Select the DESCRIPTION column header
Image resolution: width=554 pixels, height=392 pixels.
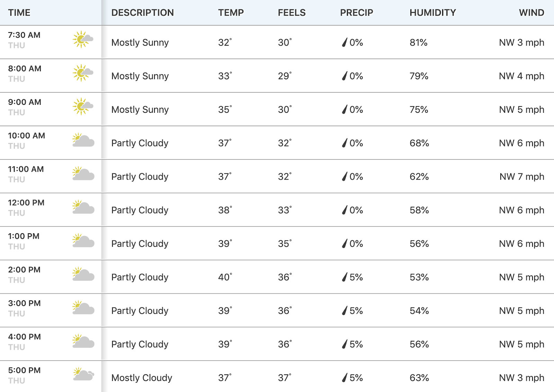pyautogui.click(x=143, y=13)
